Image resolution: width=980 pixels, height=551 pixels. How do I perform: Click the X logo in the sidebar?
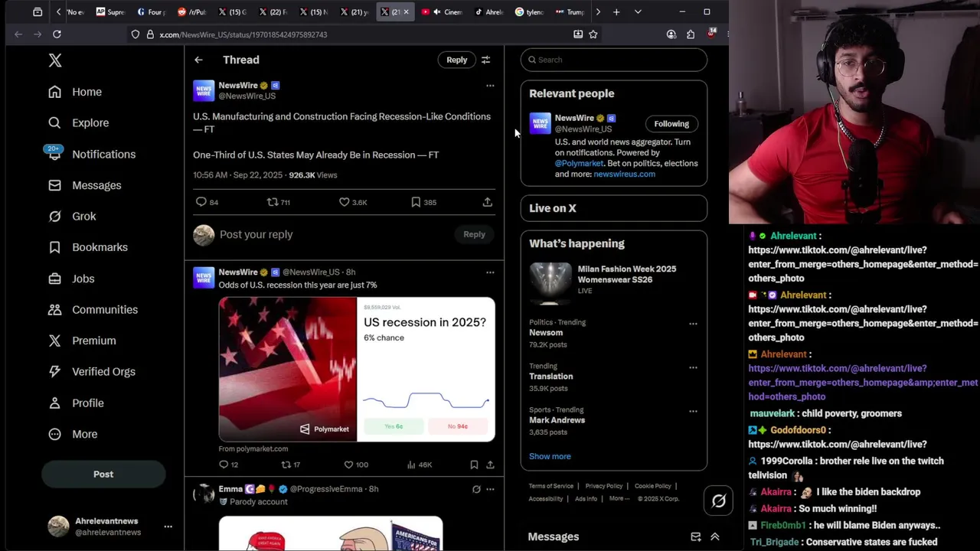pos(55,60)
